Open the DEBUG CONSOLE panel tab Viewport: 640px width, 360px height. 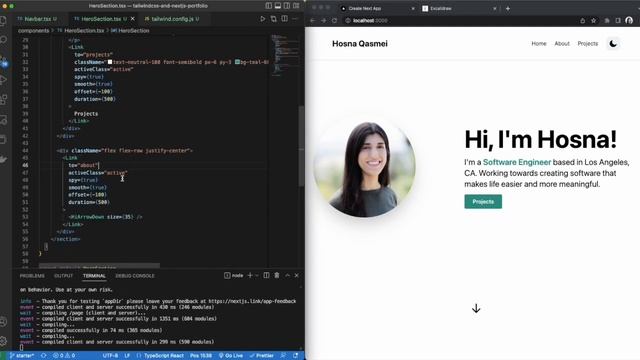(135, 276)
